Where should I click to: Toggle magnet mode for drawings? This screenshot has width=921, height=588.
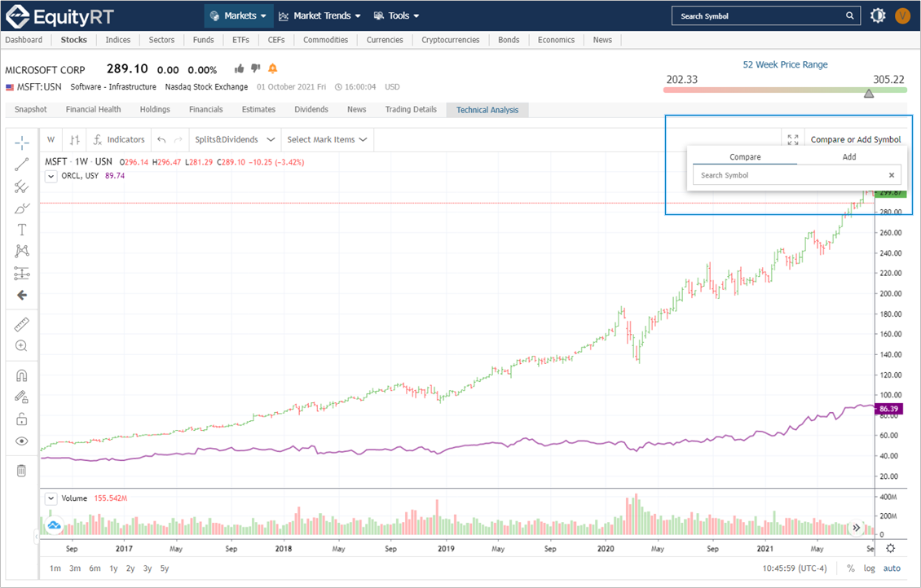tap(22, 375)
